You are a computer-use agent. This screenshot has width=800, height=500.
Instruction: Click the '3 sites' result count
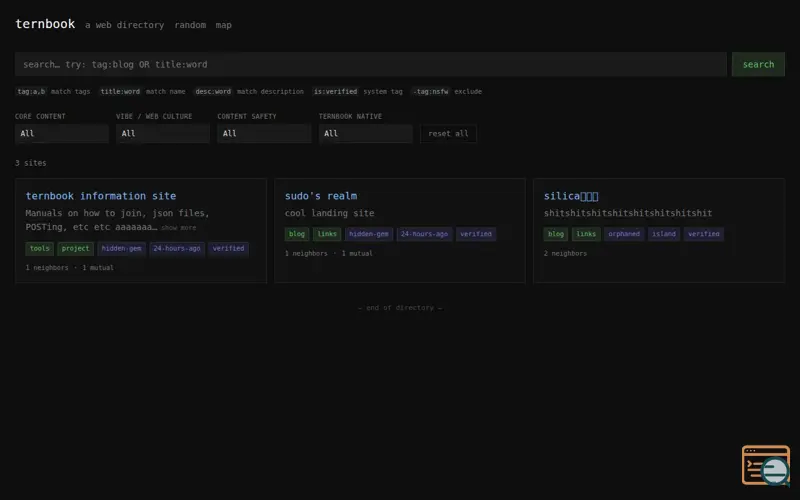[31, 163]
